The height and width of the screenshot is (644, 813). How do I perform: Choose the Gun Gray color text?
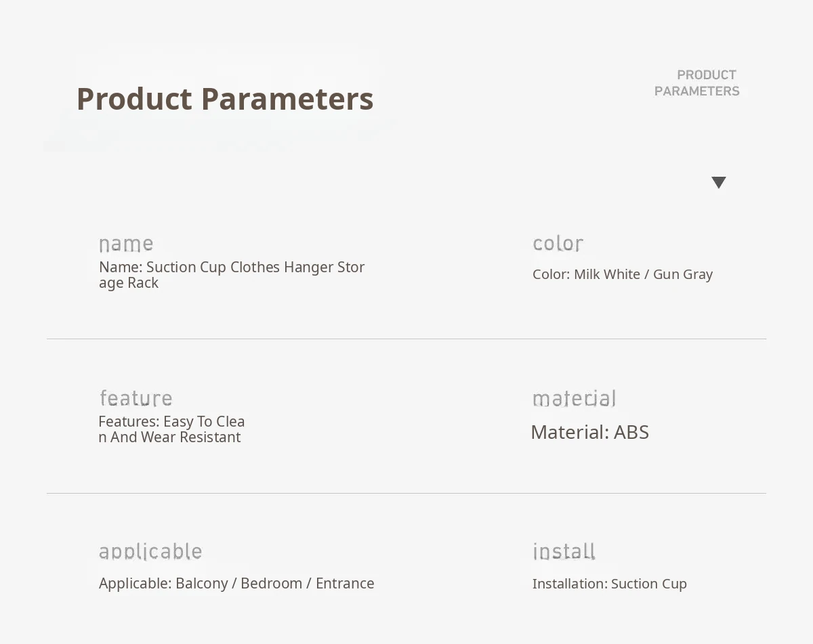682,274
